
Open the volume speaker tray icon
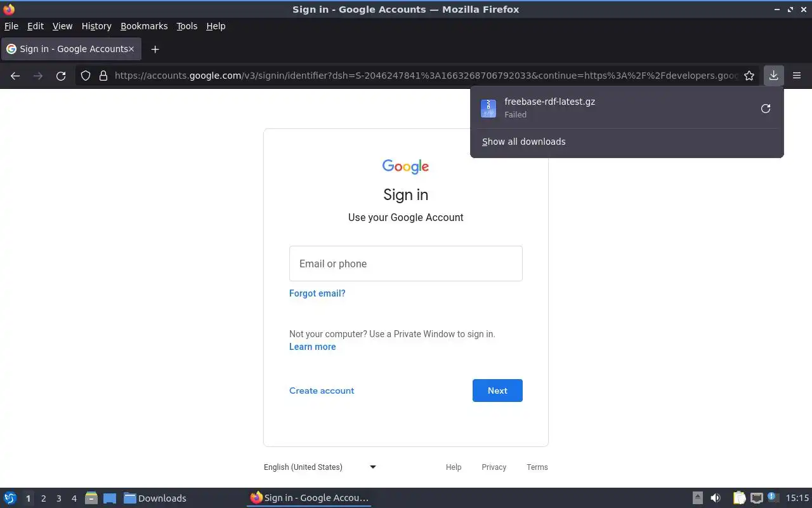716,498
